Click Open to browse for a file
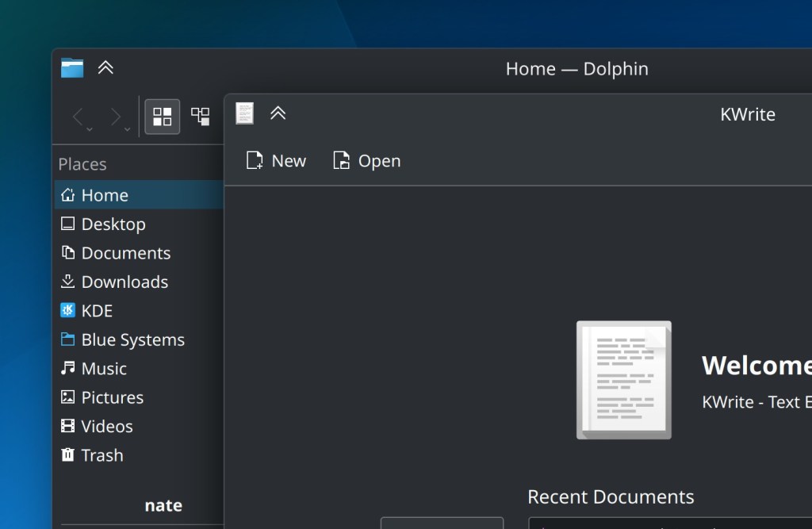Image resolution: width=812 pixels, height=529 pixels. tap(366, 161)
